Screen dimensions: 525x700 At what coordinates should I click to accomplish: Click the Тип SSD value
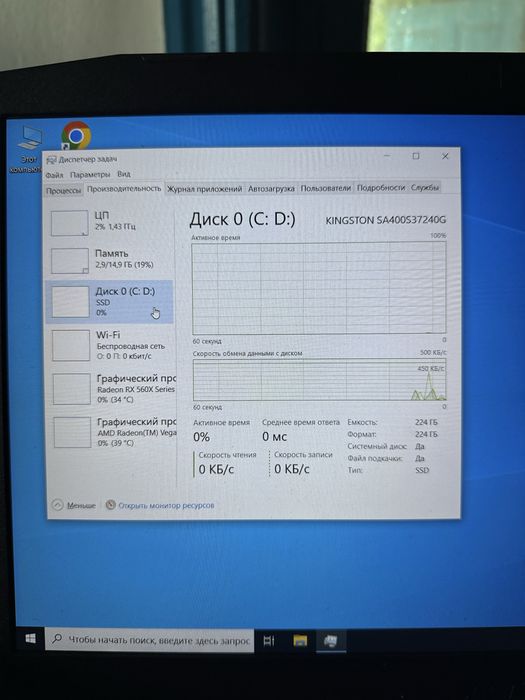pyautogui.click(x=422, y=470)
